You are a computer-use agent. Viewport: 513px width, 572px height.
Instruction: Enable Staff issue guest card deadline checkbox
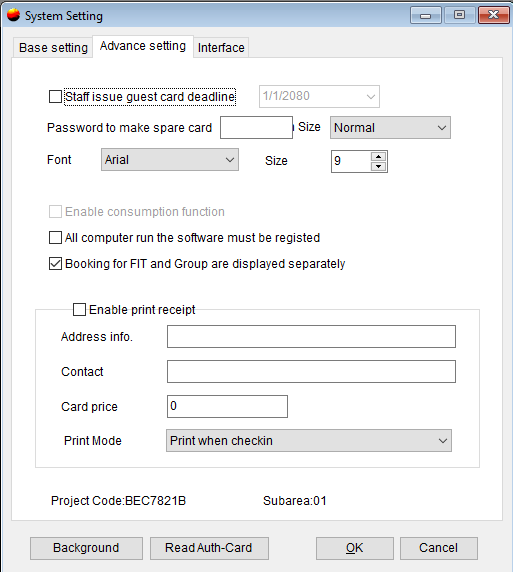coord(55,97)
